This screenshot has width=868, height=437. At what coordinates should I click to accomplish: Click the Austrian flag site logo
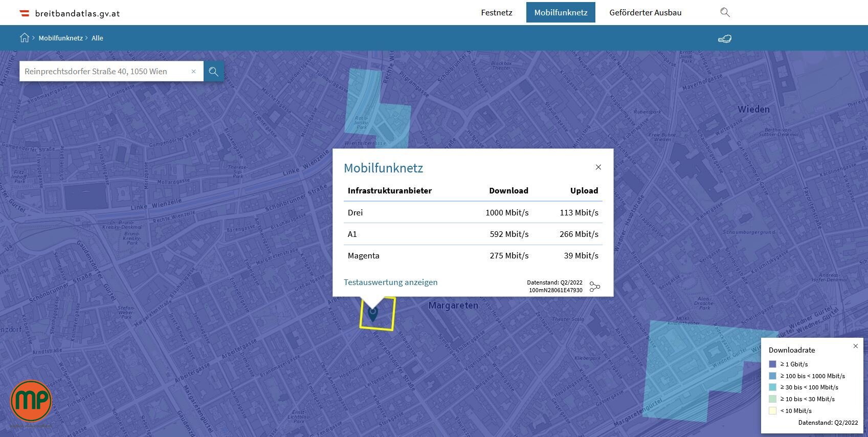coord(24,13)
